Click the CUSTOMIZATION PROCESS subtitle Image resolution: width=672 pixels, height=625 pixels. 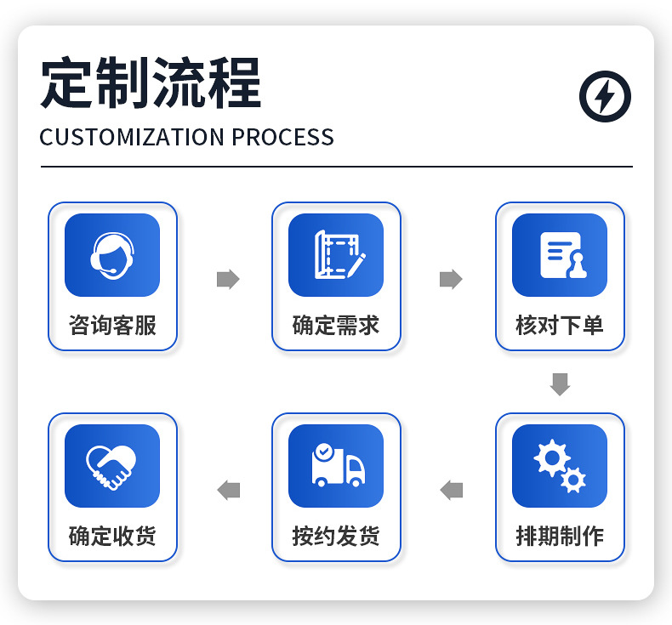[x=187, y=137]
